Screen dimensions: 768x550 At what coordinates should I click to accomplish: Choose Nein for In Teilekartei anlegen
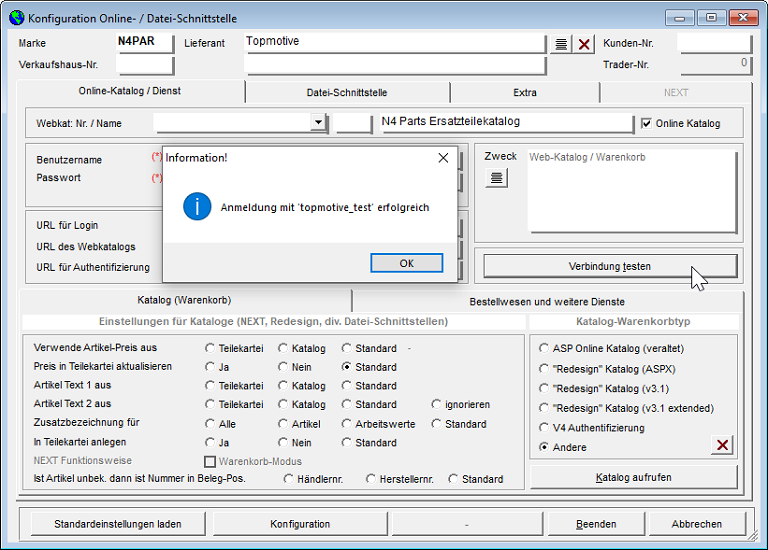pos(283,442)
